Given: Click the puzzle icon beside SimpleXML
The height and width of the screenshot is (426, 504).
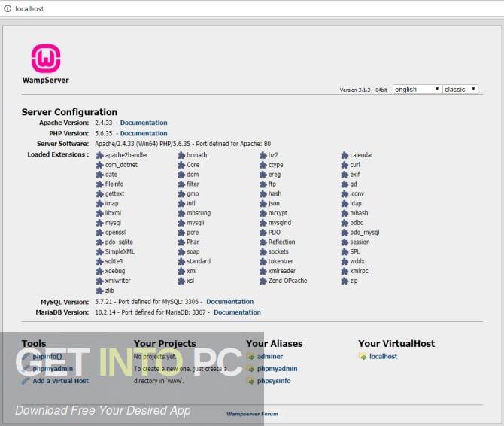Looking at the screenshot, I should [99, 251].
